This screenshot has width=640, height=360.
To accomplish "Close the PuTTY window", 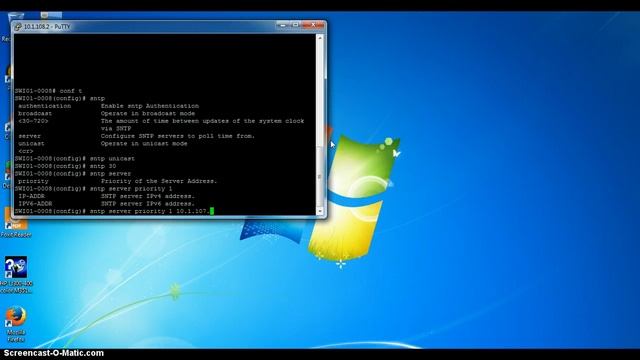I will point(313,25).
